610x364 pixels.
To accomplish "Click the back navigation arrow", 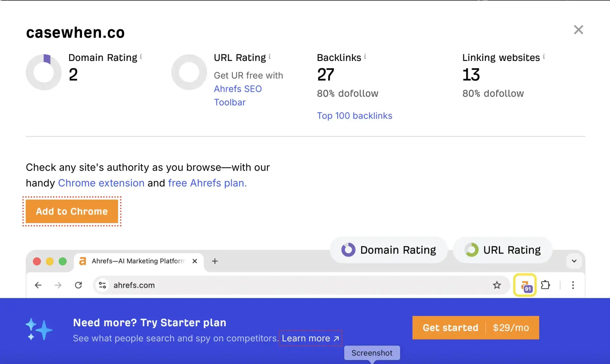I will point(38,285).
